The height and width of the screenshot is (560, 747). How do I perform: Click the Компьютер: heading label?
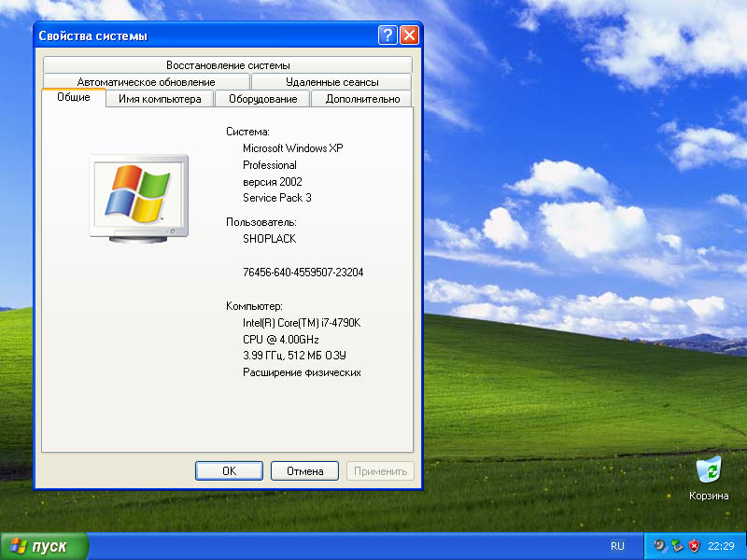(254, 306)
